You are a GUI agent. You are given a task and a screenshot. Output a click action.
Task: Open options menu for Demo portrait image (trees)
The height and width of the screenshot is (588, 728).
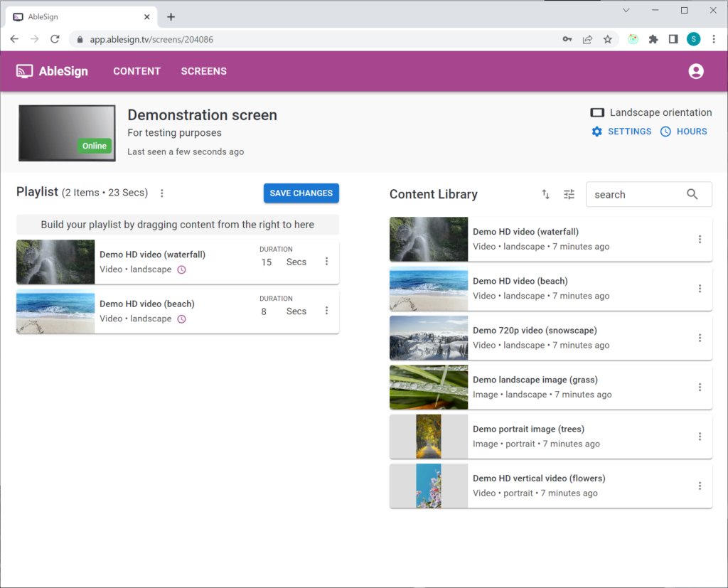(700, 437)
